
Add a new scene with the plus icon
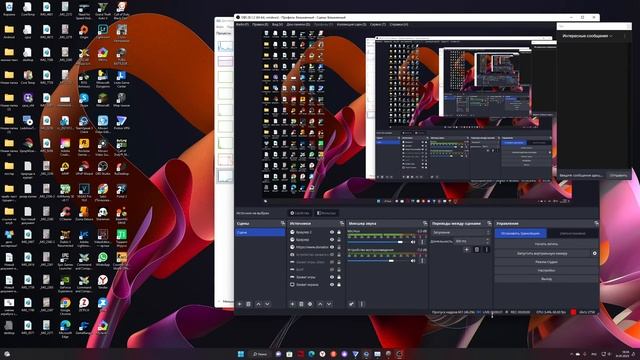(240, 304)
